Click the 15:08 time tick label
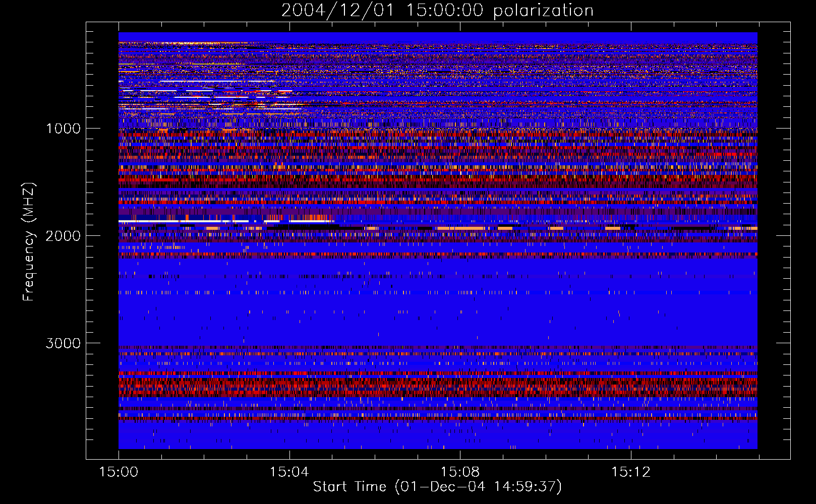Screen dimensions: 816x504 click(460, 472)
